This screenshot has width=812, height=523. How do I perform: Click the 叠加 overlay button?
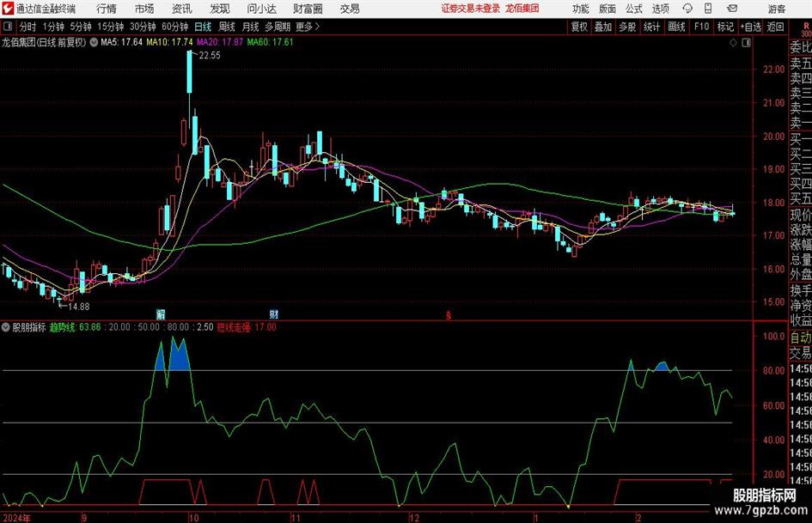tap(603, 27)
